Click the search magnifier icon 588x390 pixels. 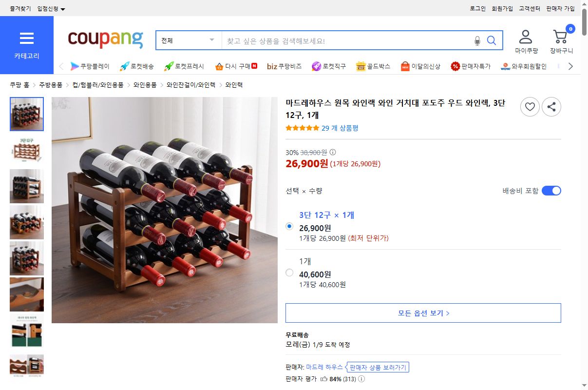click(x=492, y=40)
